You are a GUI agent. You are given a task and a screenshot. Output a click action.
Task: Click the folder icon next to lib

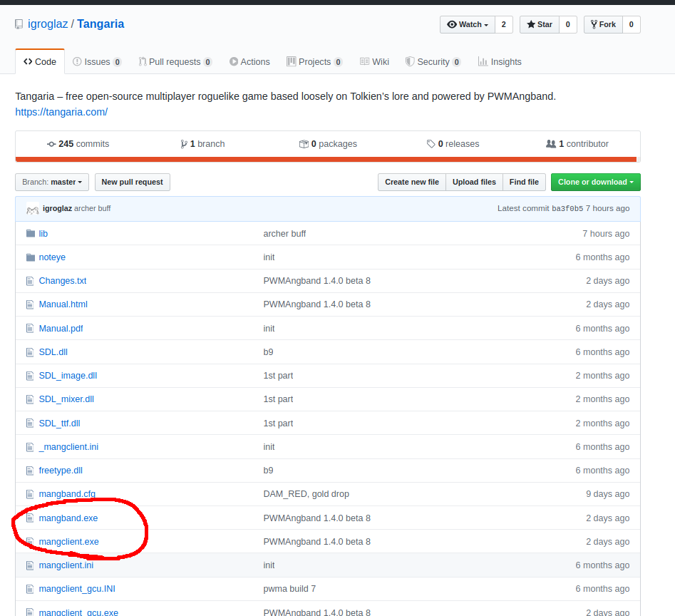(x=31, y=233)
